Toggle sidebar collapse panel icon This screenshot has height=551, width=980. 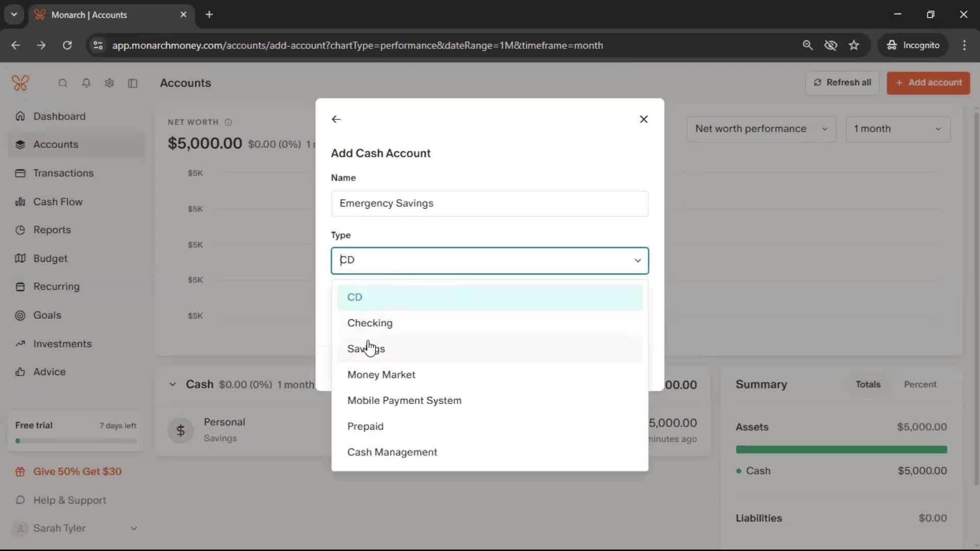coord(133,83)
